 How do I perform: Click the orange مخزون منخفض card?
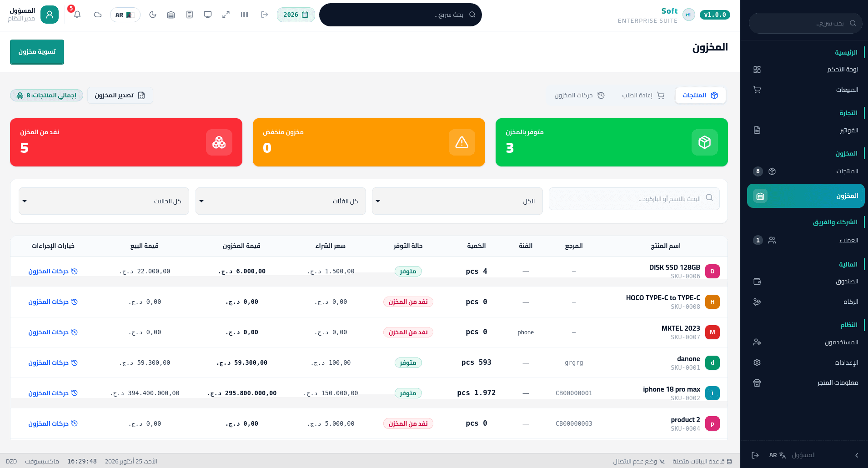tap(369, 142)
